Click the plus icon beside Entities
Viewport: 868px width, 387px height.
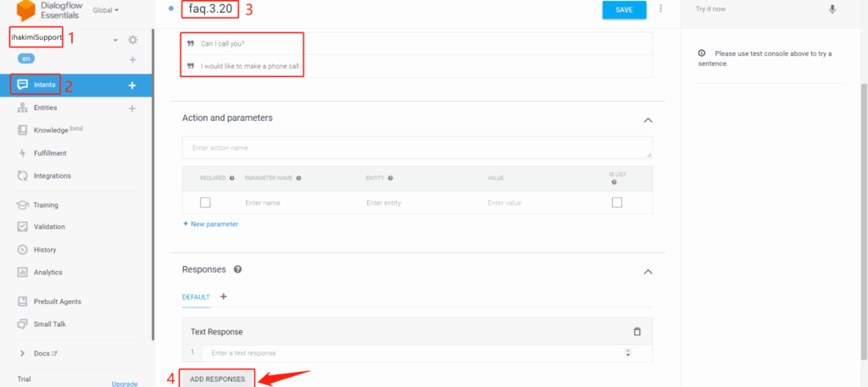click(132, 108)
